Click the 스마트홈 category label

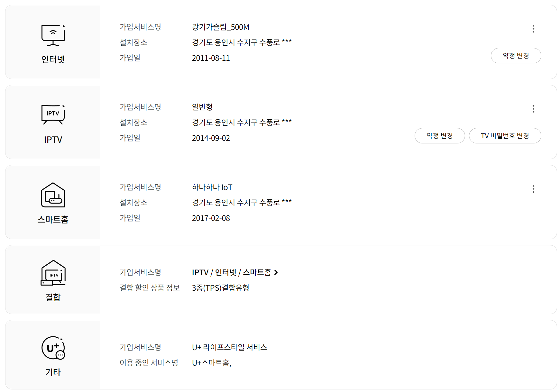click(x=53, y=220)
